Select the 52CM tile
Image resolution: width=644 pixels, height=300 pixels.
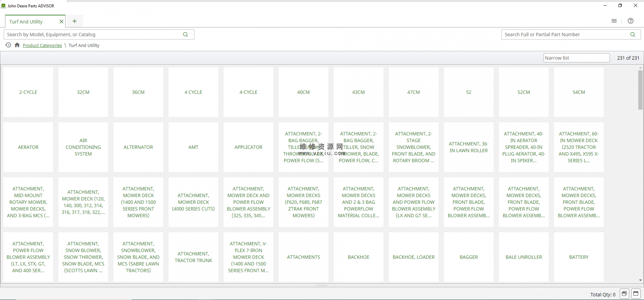(524, 92)
